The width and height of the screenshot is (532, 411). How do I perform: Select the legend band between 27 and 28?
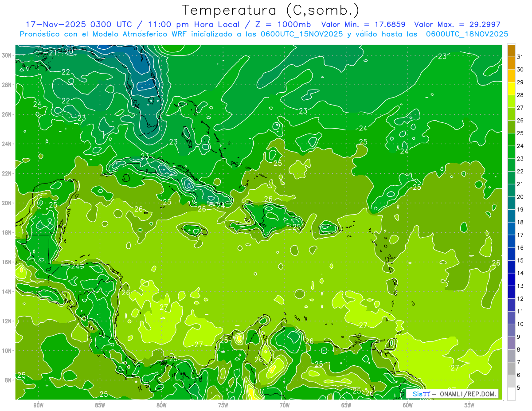pos(511,102)
